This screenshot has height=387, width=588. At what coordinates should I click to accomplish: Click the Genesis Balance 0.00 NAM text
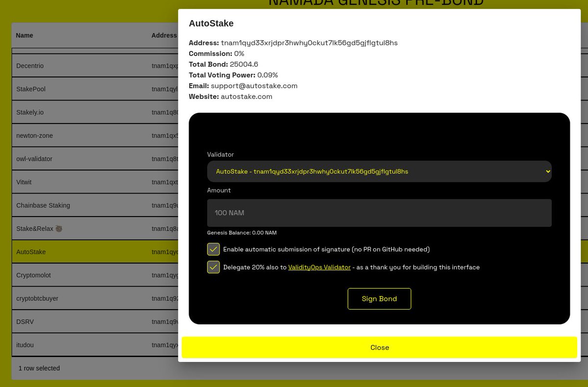(x=242, y=233)
